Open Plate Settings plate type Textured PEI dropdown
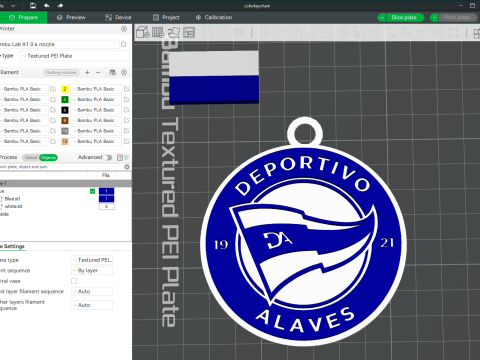This screenshot has height=360, width=480. (92, 260)
